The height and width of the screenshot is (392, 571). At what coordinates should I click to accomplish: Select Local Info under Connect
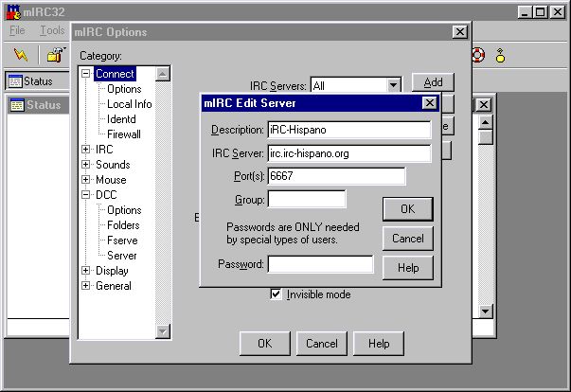130,104
